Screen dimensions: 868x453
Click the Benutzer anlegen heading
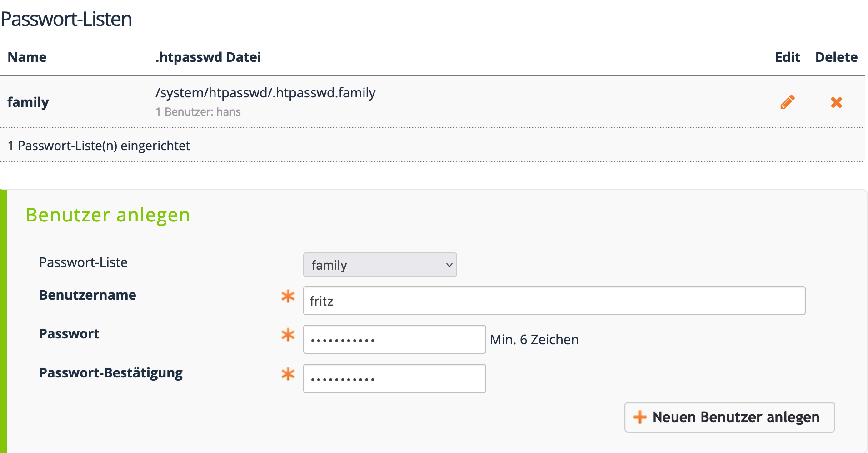click(x=108, y=215)
